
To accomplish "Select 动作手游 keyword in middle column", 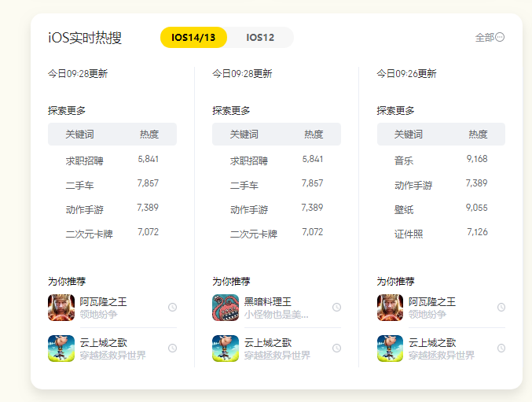I will pos(249,209).
